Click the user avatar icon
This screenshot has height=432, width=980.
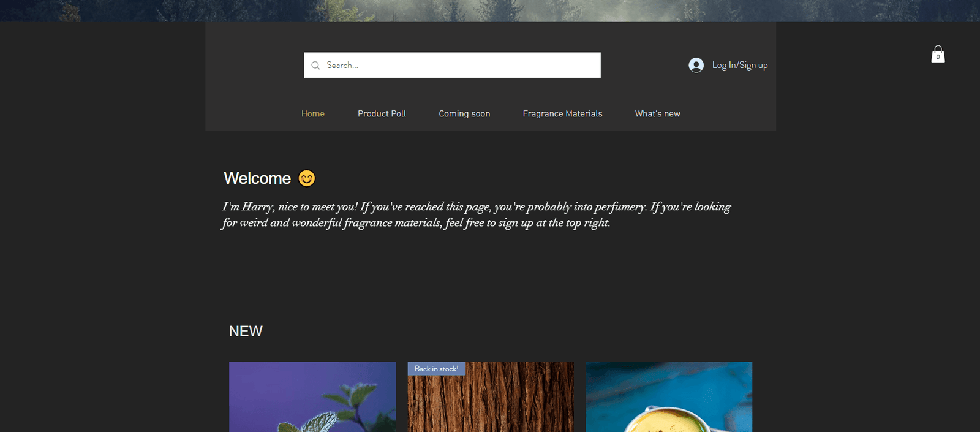(x=696, y=65)
